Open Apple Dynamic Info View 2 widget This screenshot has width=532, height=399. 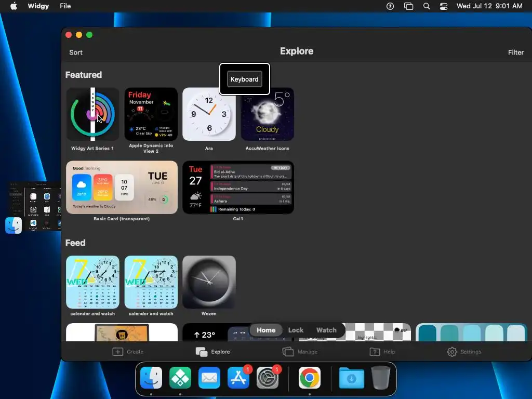[151, 114]
